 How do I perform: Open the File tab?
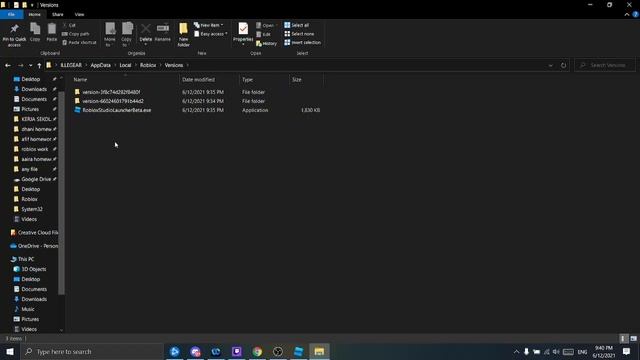(11, 14)
